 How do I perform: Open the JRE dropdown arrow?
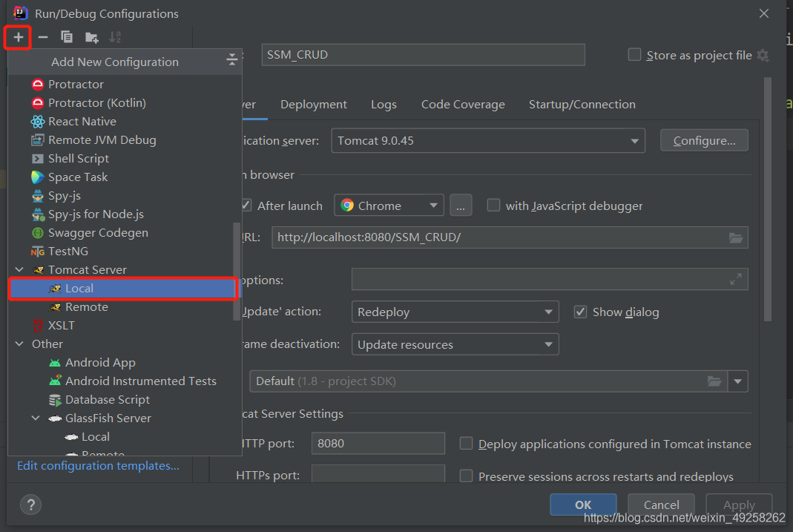pos(738,381)
